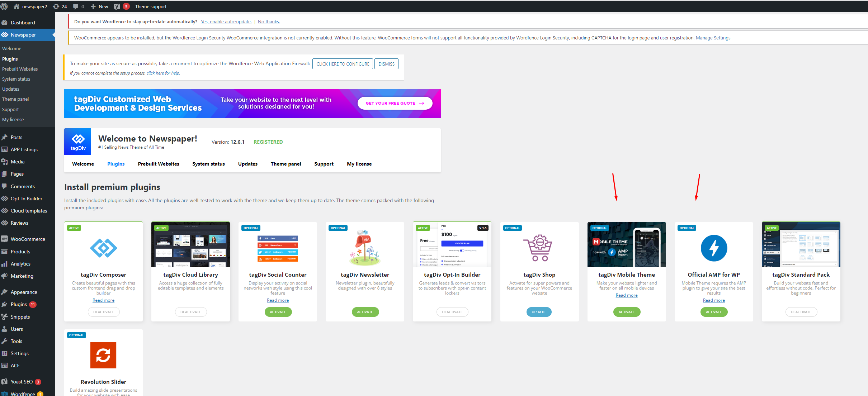
Task: Open the My license tab
Action: coord(359,164)
